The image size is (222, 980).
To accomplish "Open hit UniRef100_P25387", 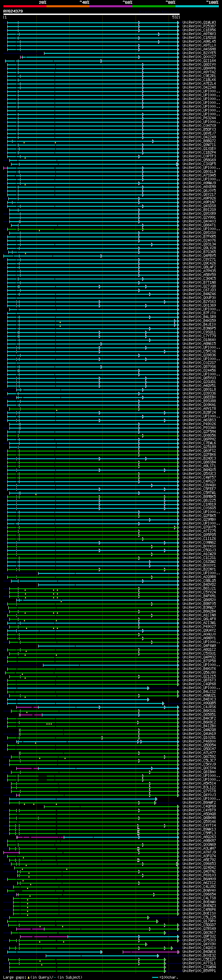I will click(199, 26).
